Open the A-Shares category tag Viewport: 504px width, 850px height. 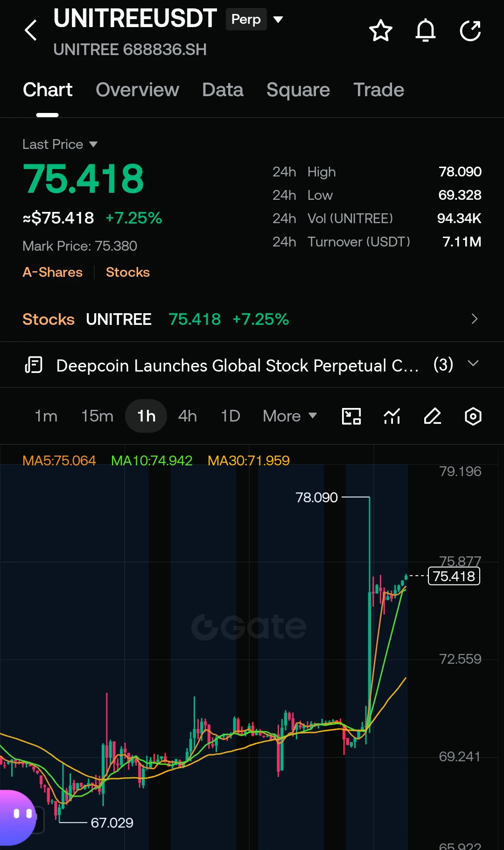pos(53,272)
